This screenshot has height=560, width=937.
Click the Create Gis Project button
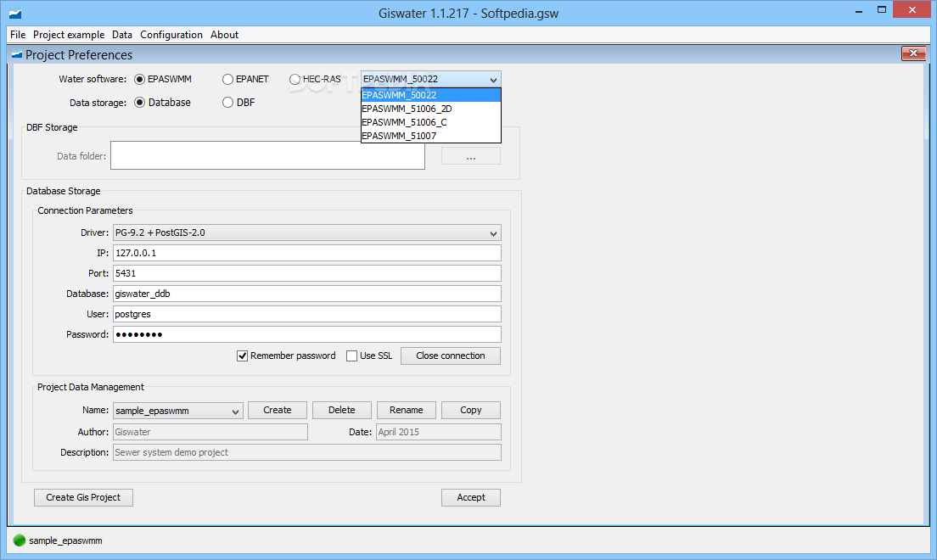pyautogui.click(x=83, y=497)
